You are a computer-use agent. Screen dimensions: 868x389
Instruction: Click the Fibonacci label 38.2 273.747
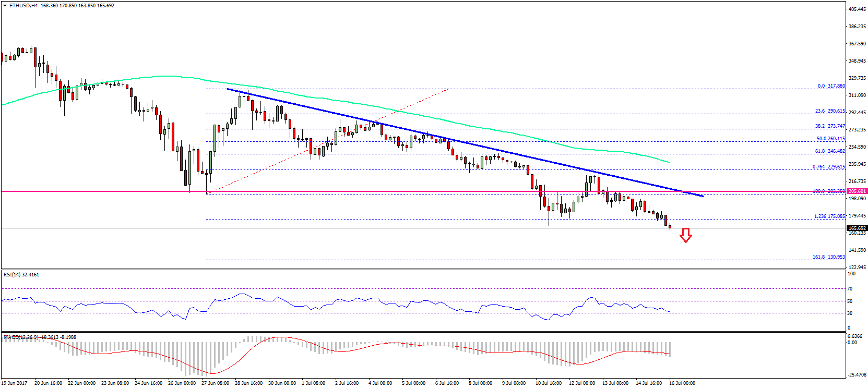pyautogui.click(x=830, y=126)
